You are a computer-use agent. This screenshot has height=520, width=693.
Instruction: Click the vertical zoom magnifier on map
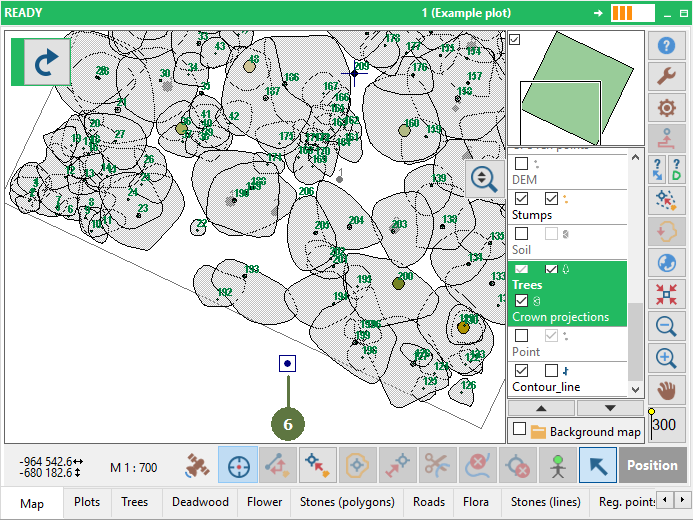tap(484, 179)
